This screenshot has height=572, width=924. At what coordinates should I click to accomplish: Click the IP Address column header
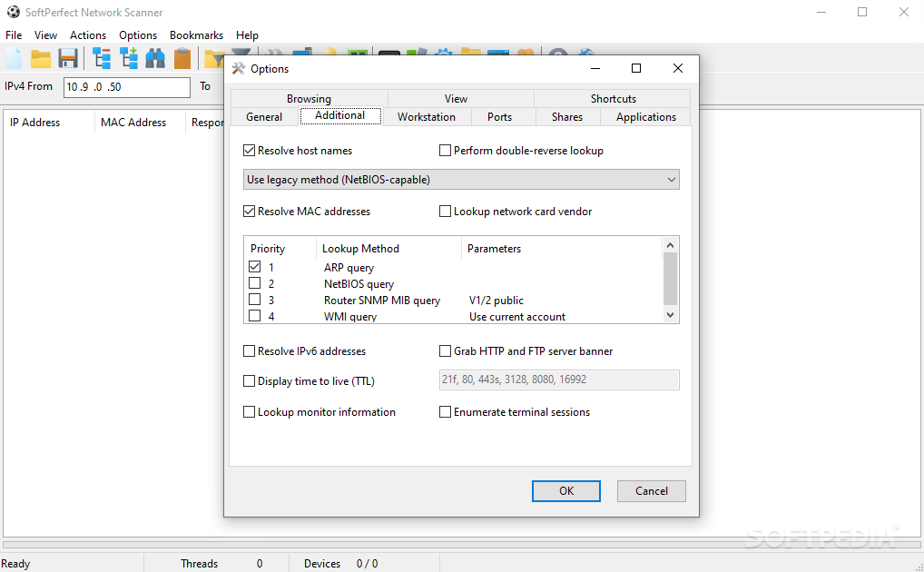(x=34, y=123)
